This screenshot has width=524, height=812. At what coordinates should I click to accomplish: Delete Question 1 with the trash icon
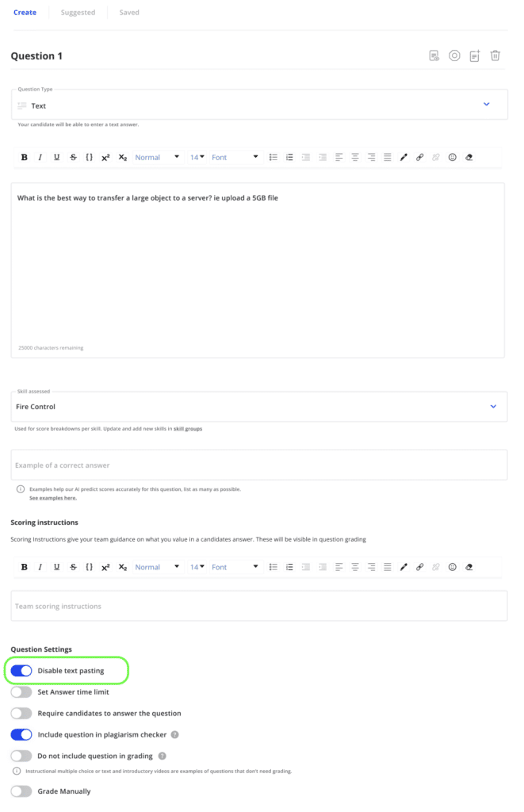[495, 56]
